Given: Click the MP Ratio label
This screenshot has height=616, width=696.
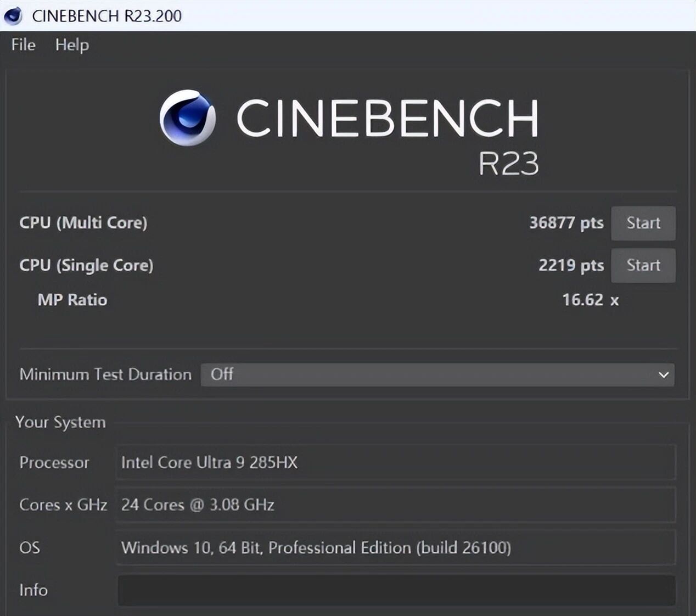Looking at the screenshot, I should [72, 300].
